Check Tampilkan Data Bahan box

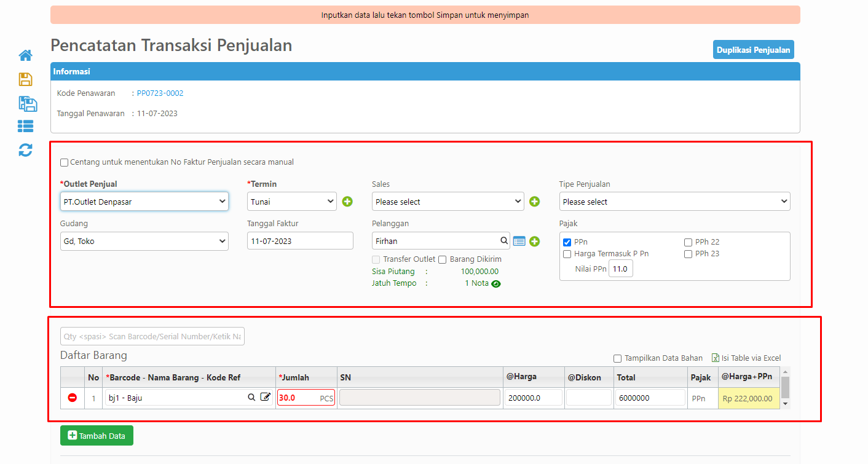point(618,358)
